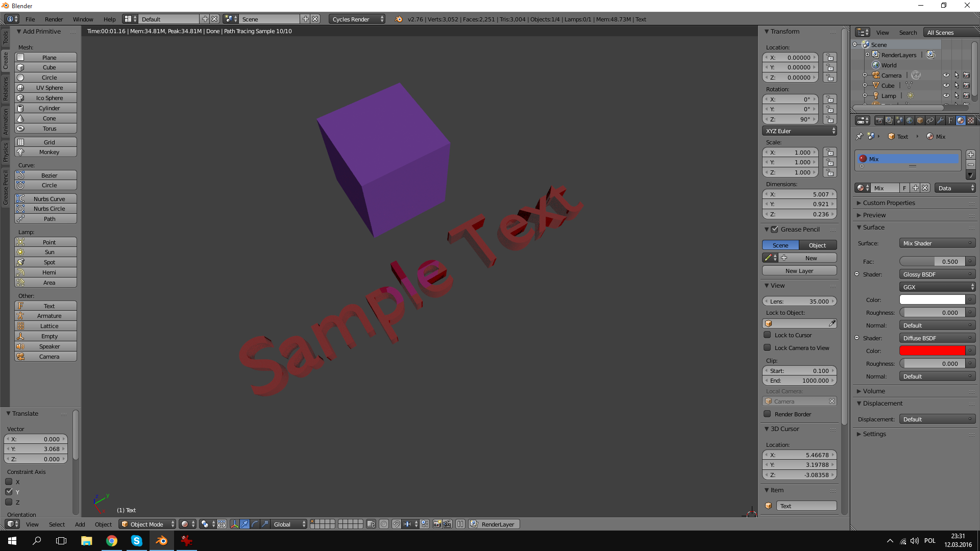Image resolution: width=980 pixels, height=551 pixels.
Task: Open the Surface shader dropdown
Action: click(x=932, y=243)
